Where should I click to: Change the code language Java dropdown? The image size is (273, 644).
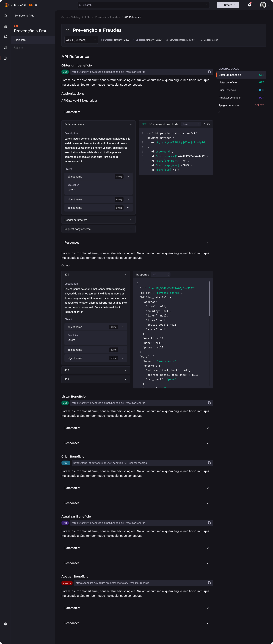click(x=191, y=124)
